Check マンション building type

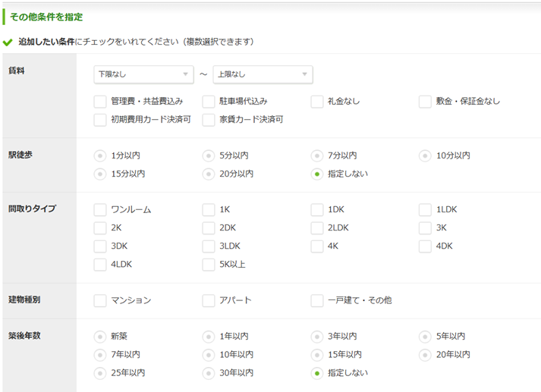100,300
